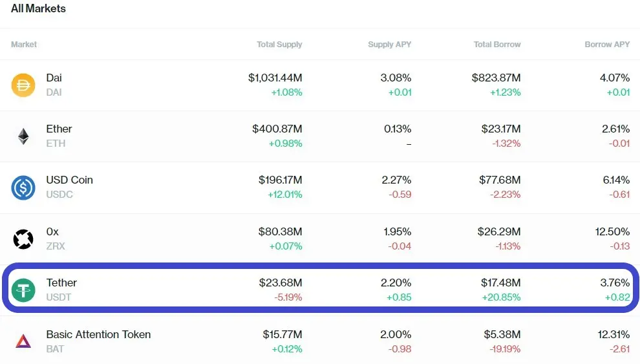Screen dimensions: 640x364
Task: Click BAT supply APY change -0.98
Action: 400,349
